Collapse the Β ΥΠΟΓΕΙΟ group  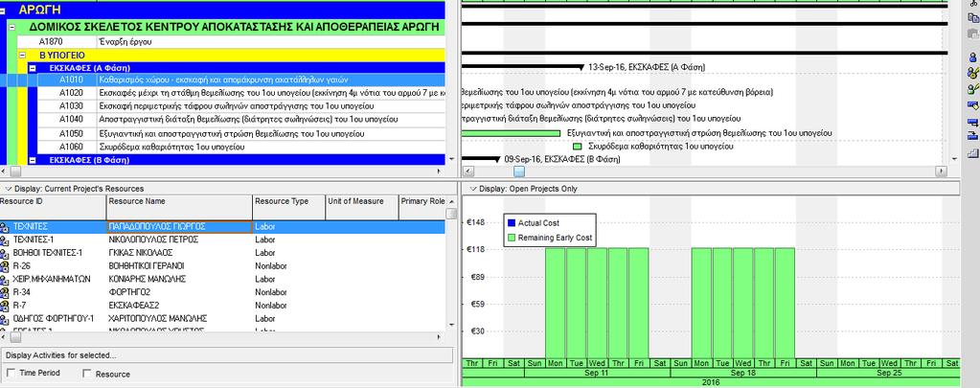[22, 55]
